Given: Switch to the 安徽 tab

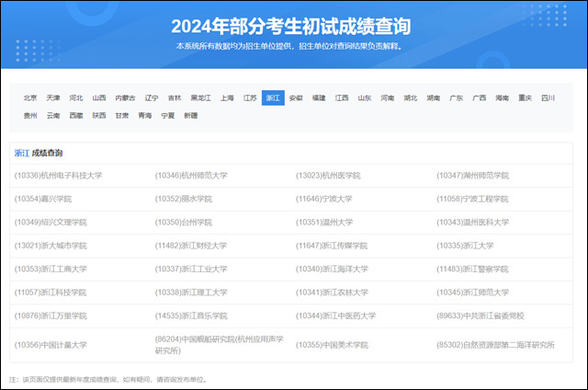Looking at the screenshot, I should (x=296, y=98).
